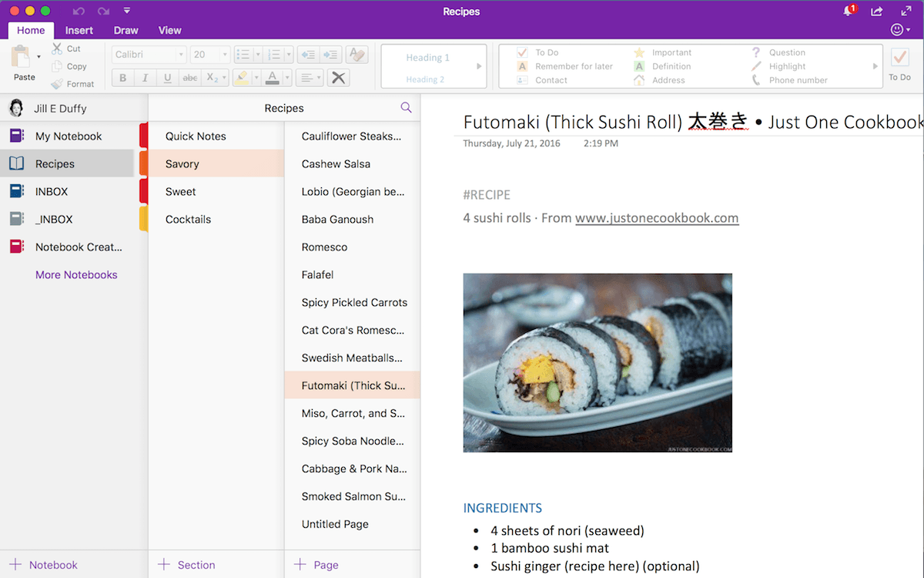Apply the font color swatch
The height and width of the screenshot is (578, 924).
[x=272, y=78]
